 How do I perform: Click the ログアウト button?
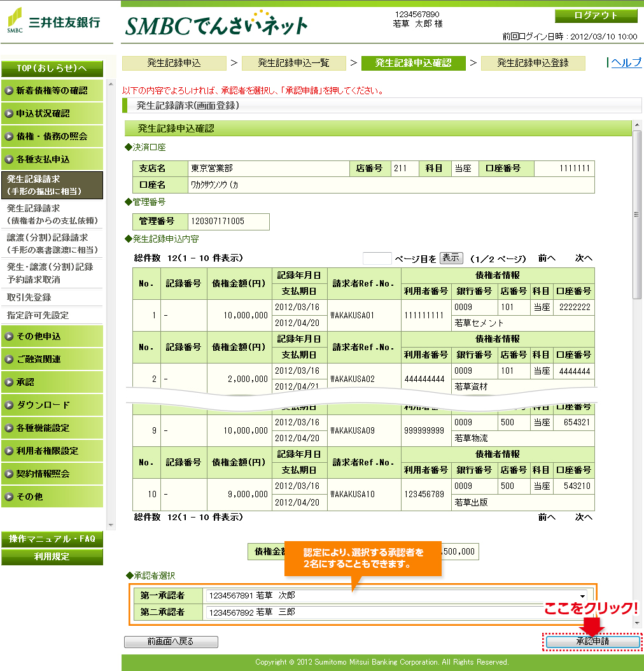pos(596,16)
